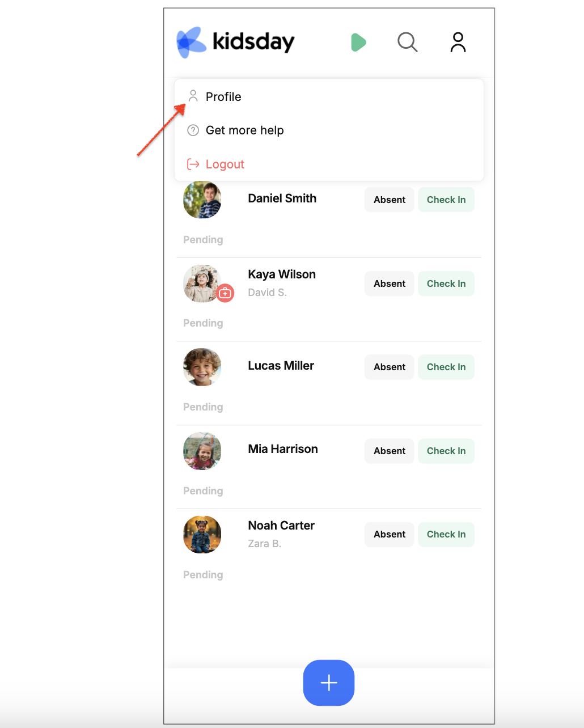
Task: Tap the blue plus add button
Action: (x=329, y=683)
